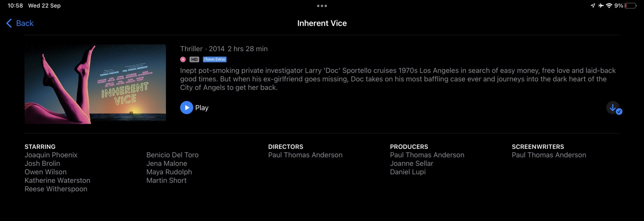
Task: Click the pink age rating badge
Action: [183, 59]
